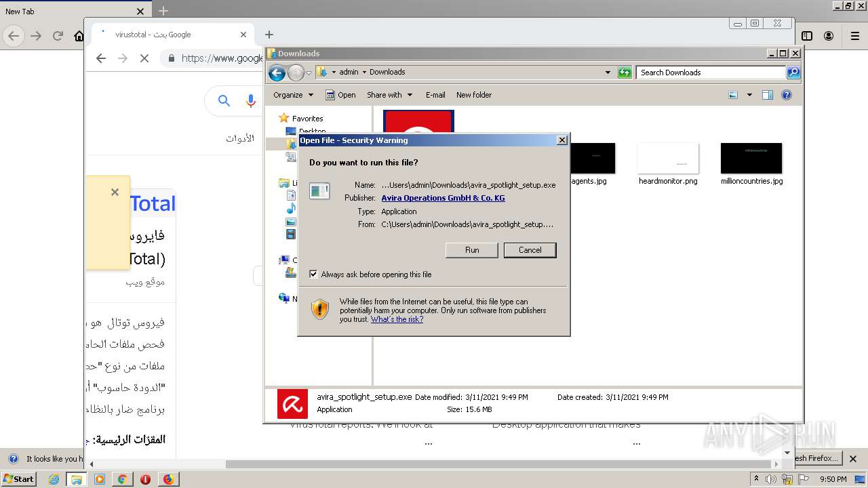The image size is (868, 488).
Task: Select Favorites in the navigation pane
Action: (x=307, y=119)
